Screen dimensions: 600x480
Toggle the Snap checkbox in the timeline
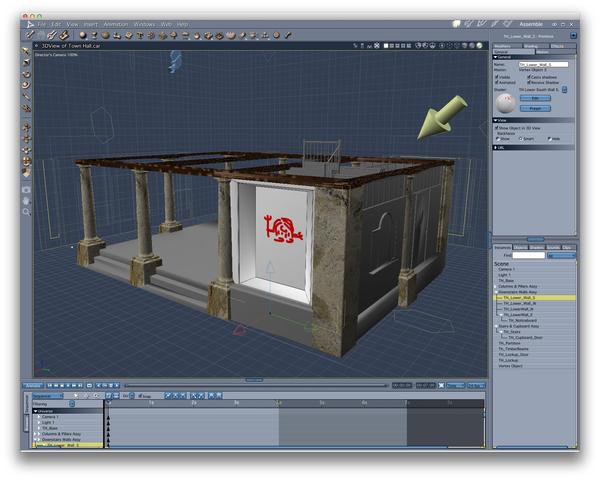(x=140, y=396)
